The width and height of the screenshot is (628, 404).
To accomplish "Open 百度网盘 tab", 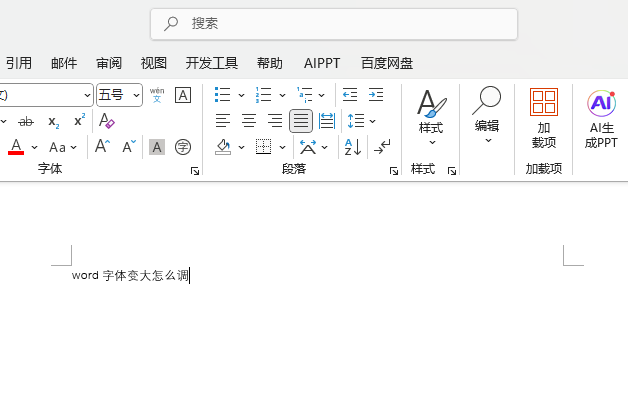I will [x=387, y=63].
